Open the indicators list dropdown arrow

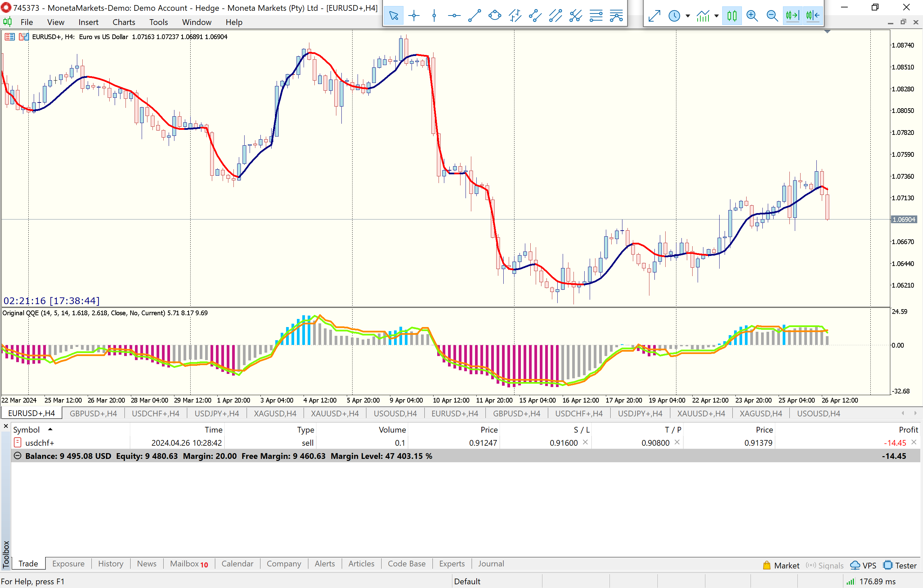[x=717, y=16]
